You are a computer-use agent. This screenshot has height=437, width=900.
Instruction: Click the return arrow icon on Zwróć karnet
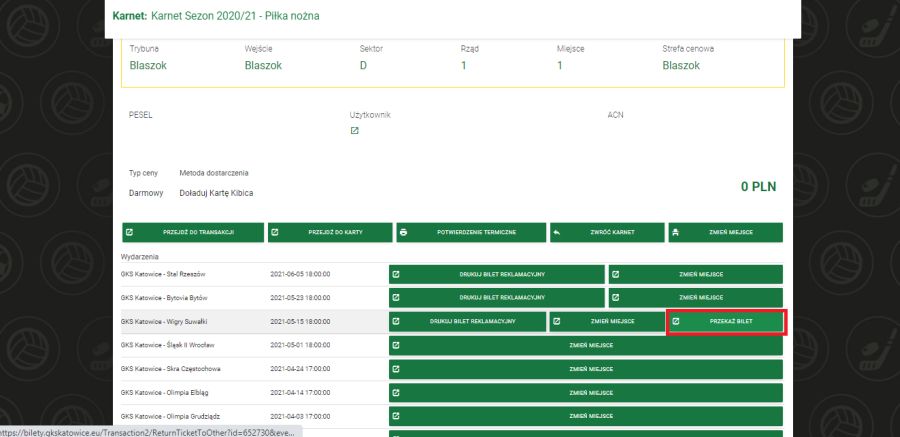tap(556, 233)
